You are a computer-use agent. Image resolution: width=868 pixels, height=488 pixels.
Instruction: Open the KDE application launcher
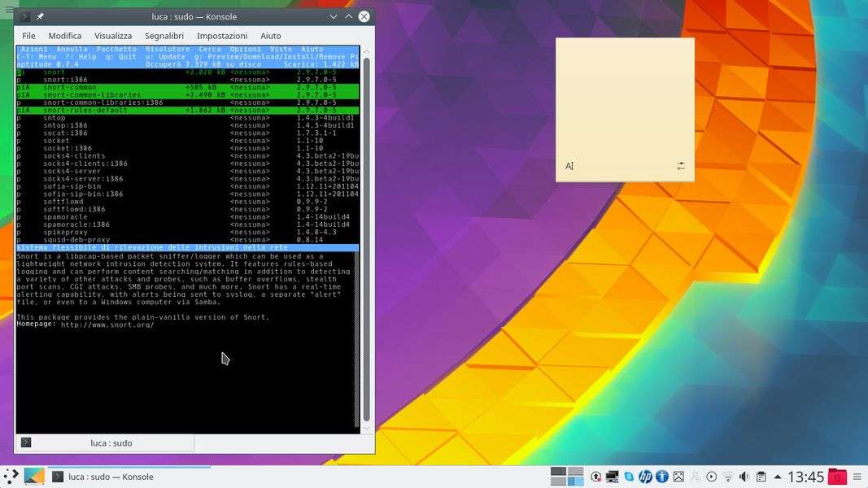tap(11, 477)
